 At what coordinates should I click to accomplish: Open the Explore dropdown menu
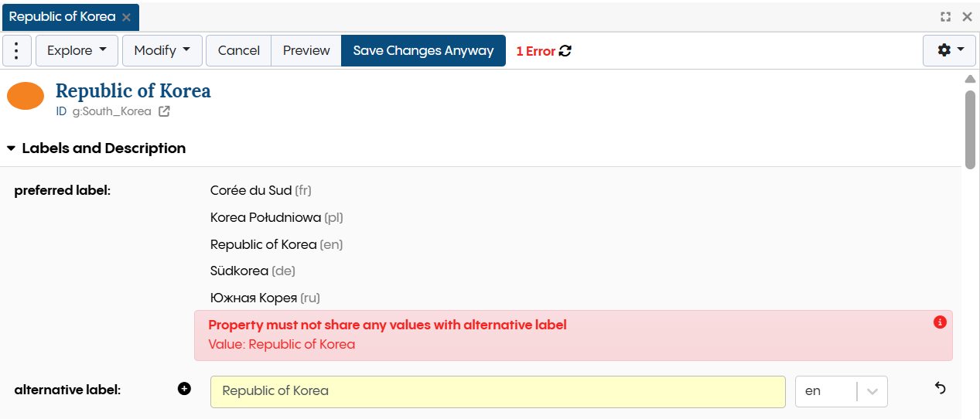pyautogui.click(x=77, y=50)
